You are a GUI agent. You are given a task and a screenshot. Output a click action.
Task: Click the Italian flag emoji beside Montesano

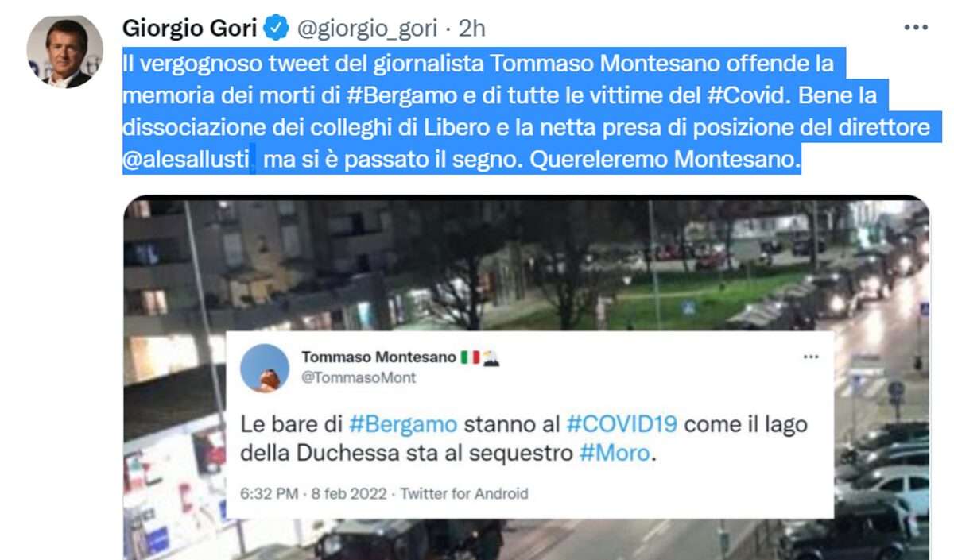tap(470, 357)
